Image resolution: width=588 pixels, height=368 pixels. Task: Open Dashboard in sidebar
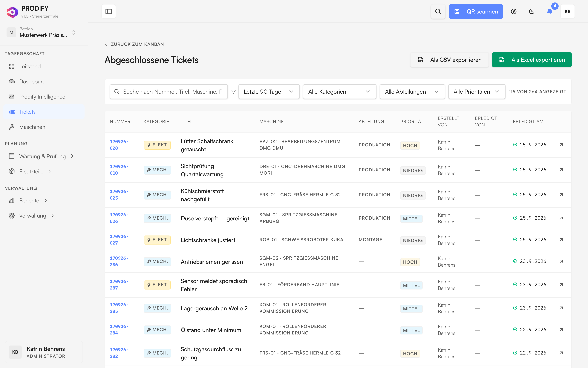point(44,82)
